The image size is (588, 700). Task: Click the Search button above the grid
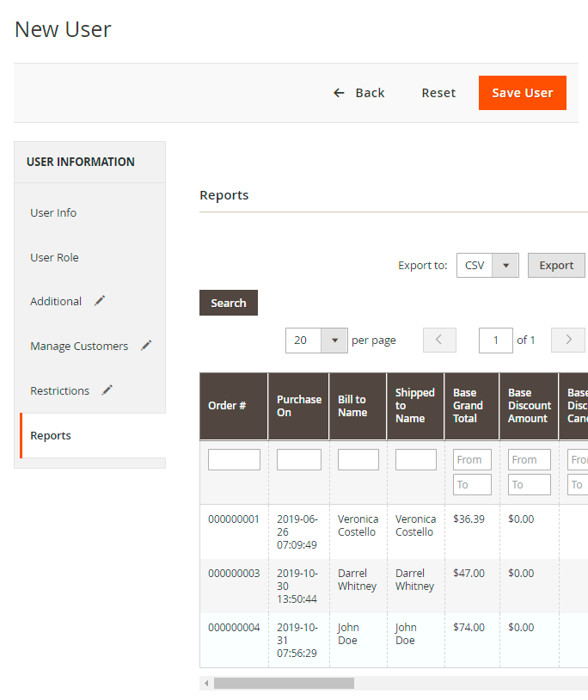pyautogui.click(x=229, y=303)
